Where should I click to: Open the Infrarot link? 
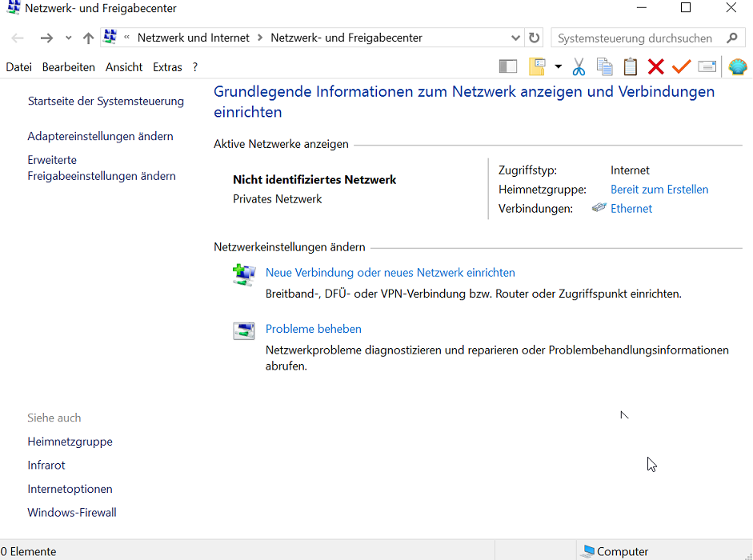pos(46,466)
